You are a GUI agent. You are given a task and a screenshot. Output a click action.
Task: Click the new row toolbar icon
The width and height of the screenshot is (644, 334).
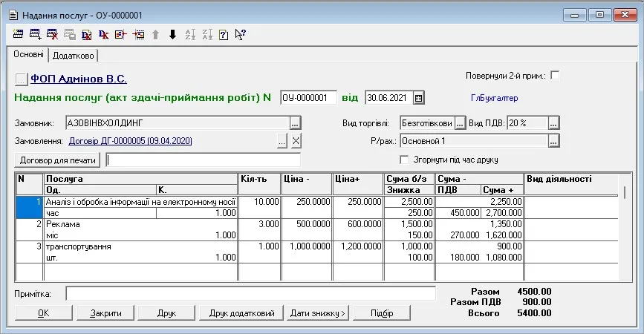18,34
